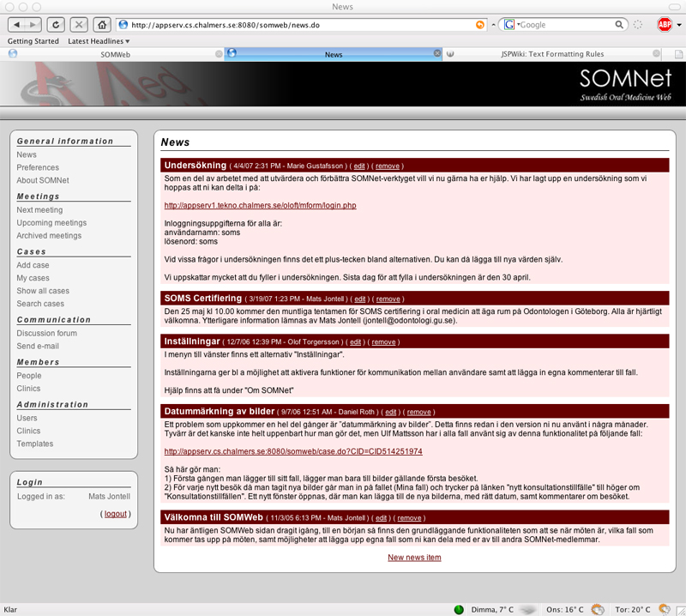
Task: Expand the address bar history dropdown arrow
Action: coord(492,25)
